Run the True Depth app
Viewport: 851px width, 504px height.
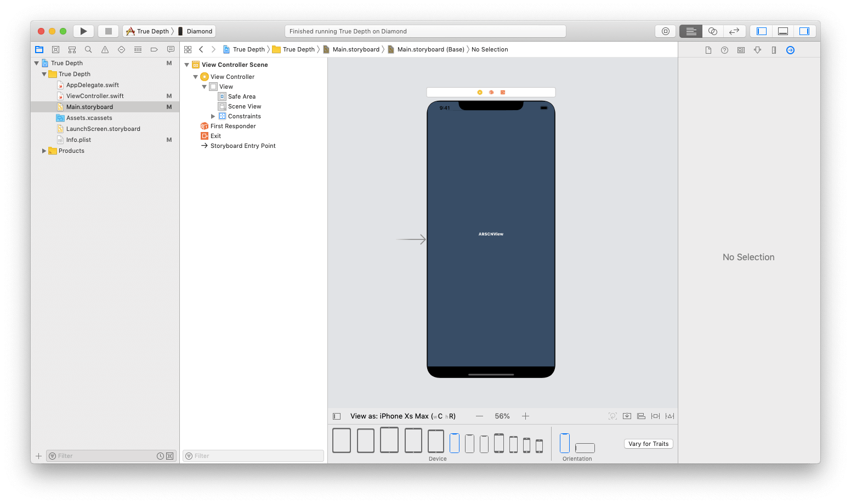pos(83,31)
